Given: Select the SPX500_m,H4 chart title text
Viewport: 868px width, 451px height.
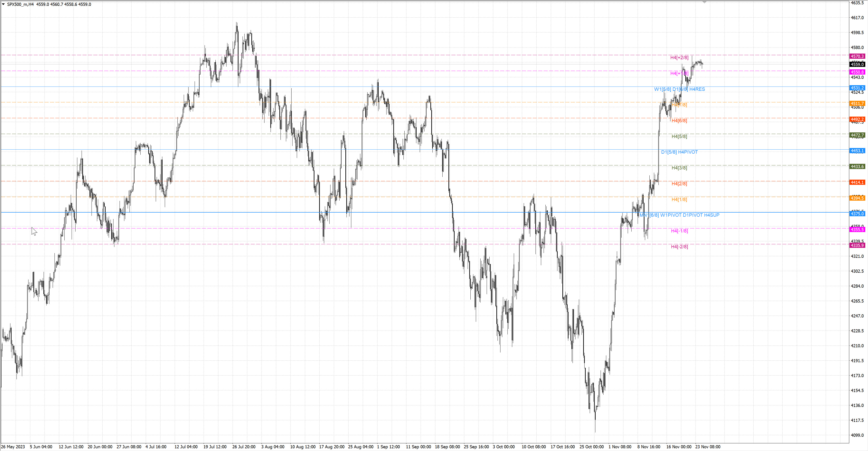Looking at the screenshot, I should coord(20,4).
